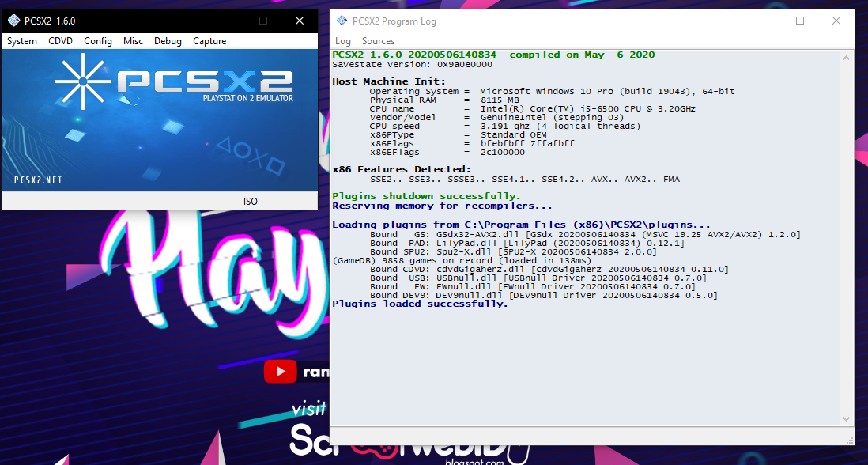Open the Misc menu
The image size is (868, 465).
133,41
